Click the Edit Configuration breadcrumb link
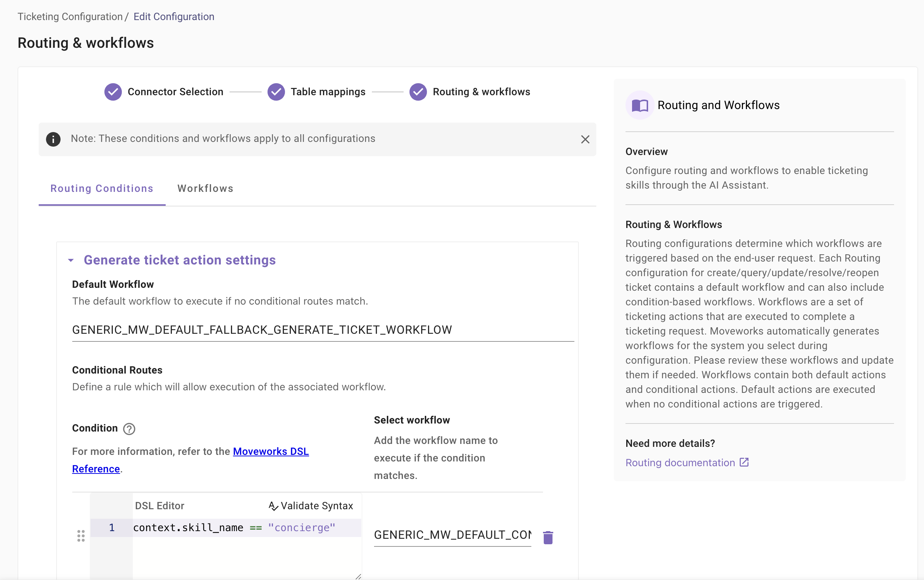The width and height of the screenshot is (924, 580). (174, 16)
